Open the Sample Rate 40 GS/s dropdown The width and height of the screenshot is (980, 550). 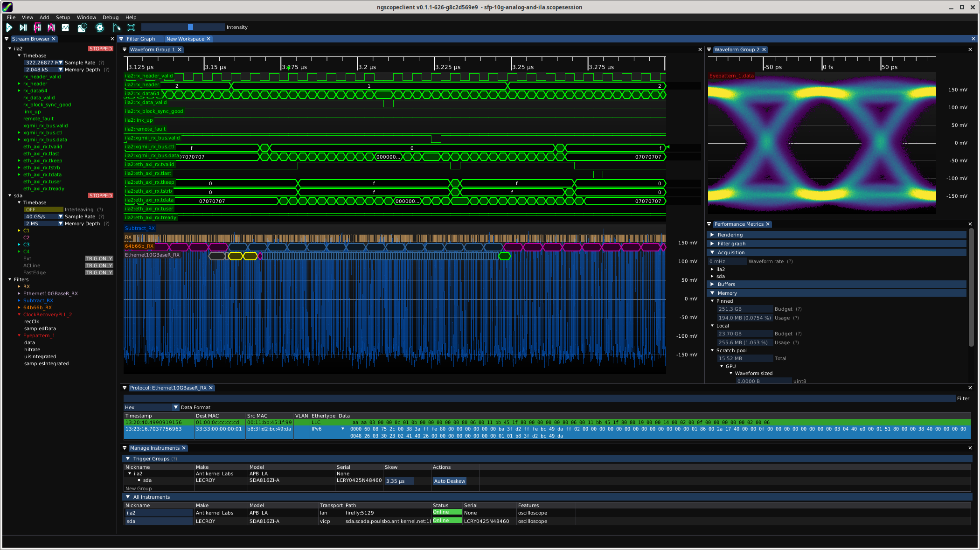click(x=43, y=216)
